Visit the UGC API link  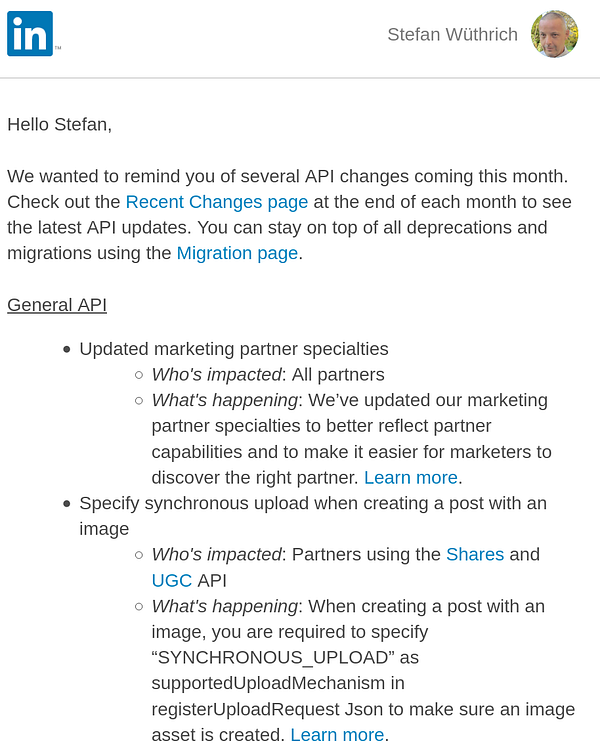tap(171, 580)
